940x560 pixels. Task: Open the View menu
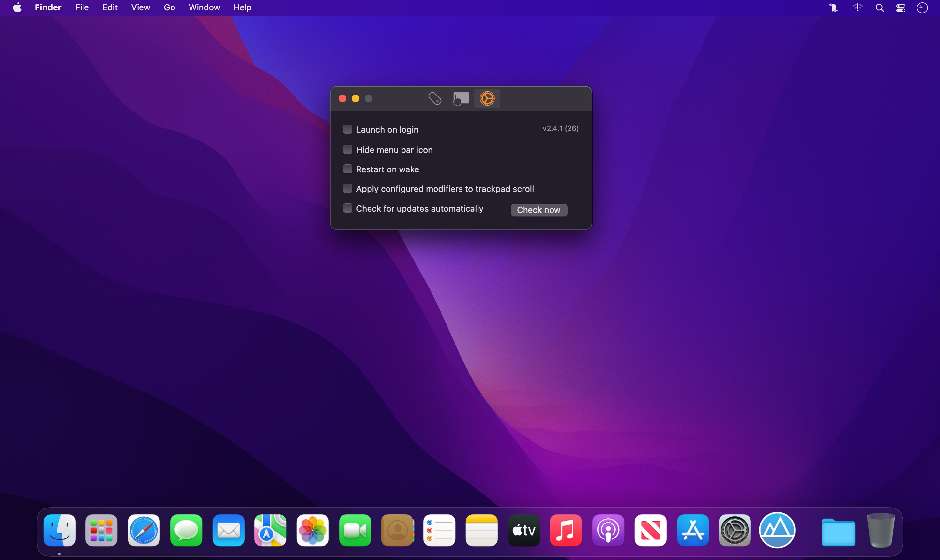click(x=141, y=7)
